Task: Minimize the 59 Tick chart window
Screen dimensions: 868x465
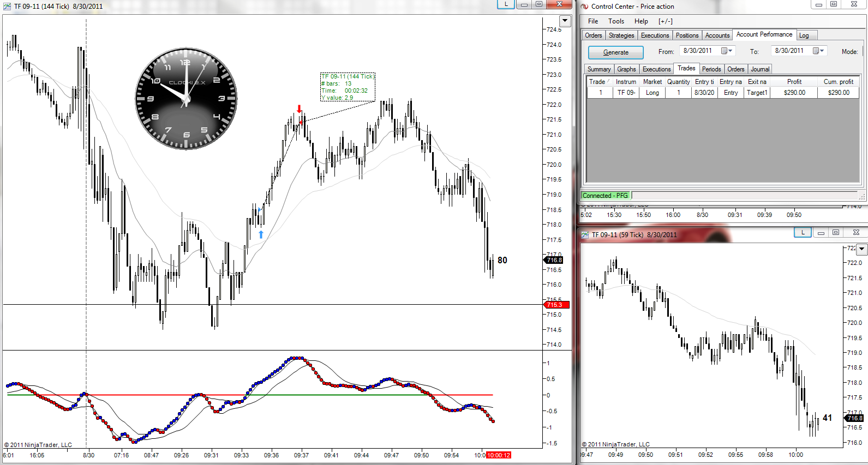Action: click(x=821, y=232)
